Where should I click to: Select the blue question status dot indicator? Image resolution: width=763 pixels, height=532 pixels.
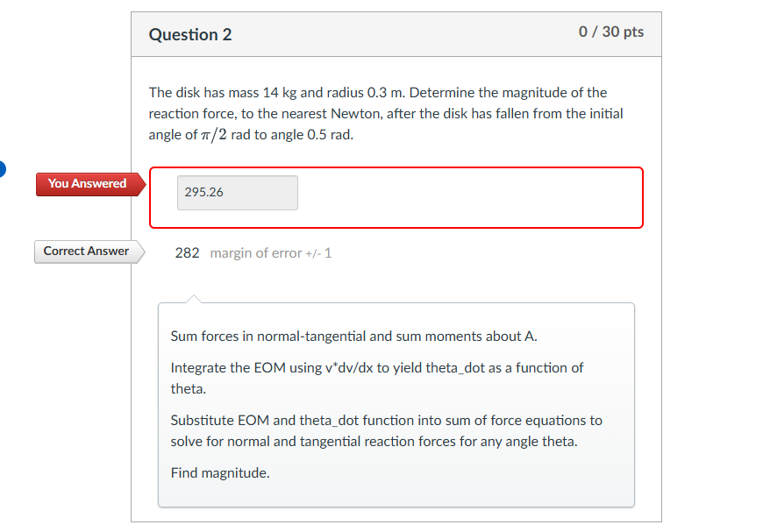(x=3, y=169)
